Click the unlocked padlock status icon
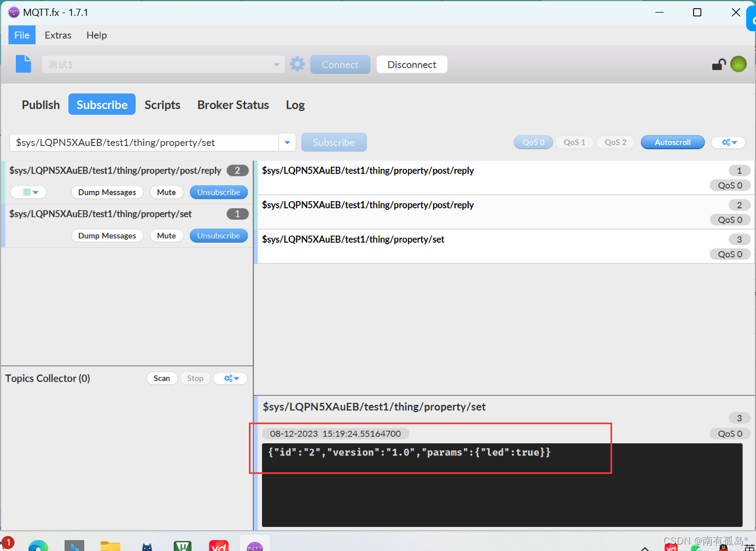 tap(719, 65)
